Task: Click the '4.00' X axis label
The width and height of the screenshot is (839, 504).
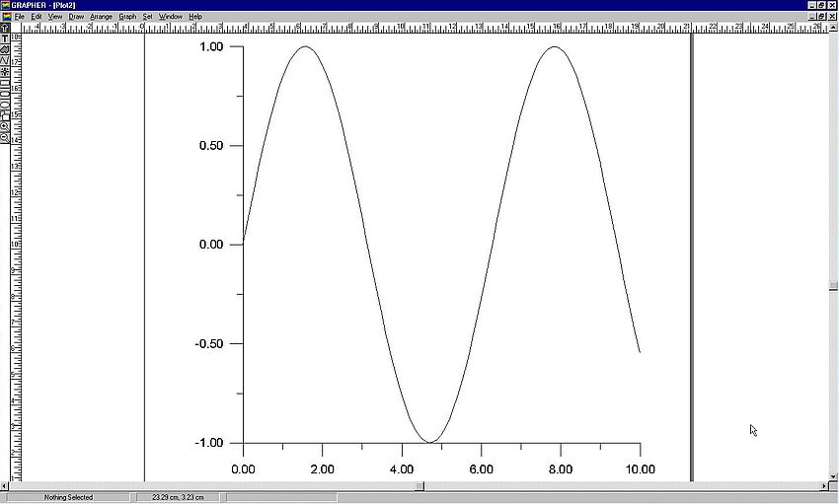Action: (x=402, y=469)
